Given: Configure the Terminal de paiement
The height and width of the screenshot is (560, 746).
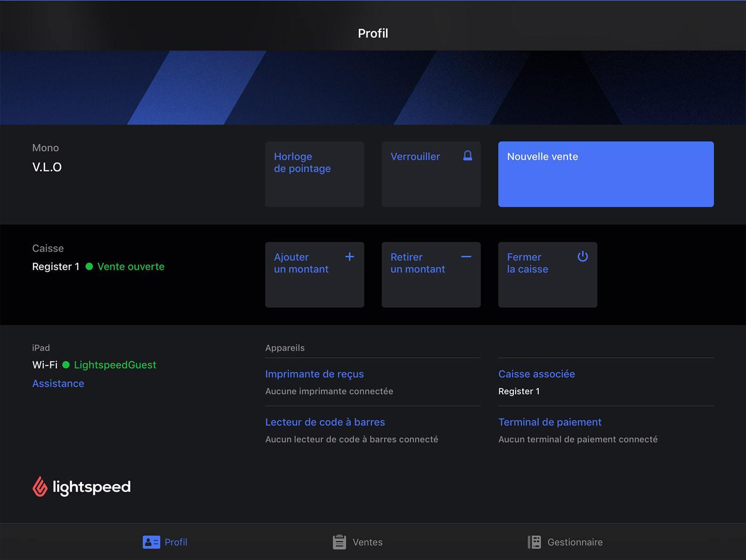Looking at the screenshot, I should [x=550, y=422].
